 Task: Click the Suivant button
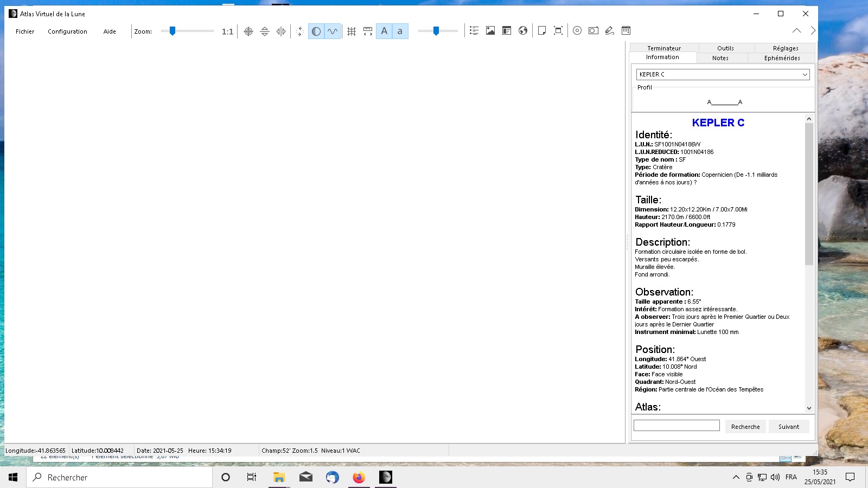(x=789, y=427)
